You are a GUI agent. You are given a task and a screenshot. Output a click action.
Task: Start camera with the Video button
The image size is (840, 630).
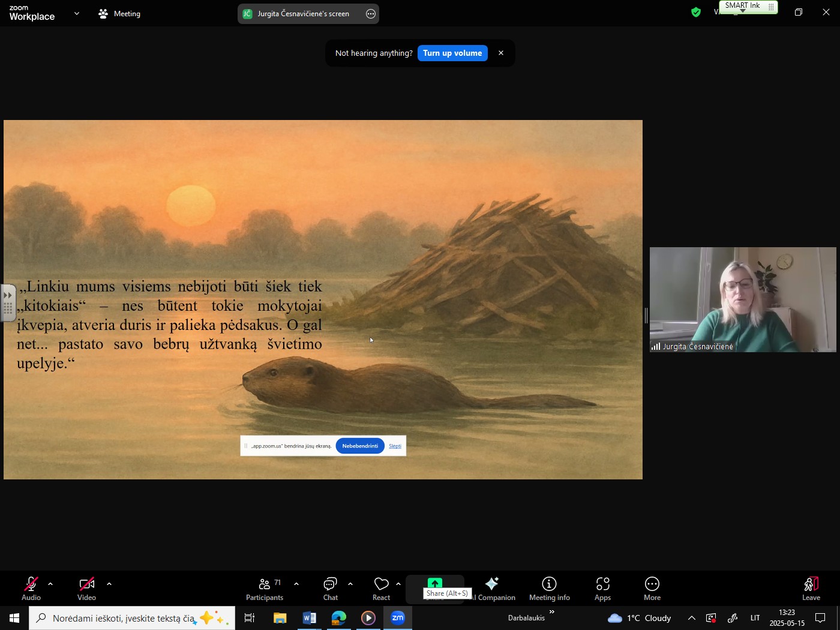point(86,589)
